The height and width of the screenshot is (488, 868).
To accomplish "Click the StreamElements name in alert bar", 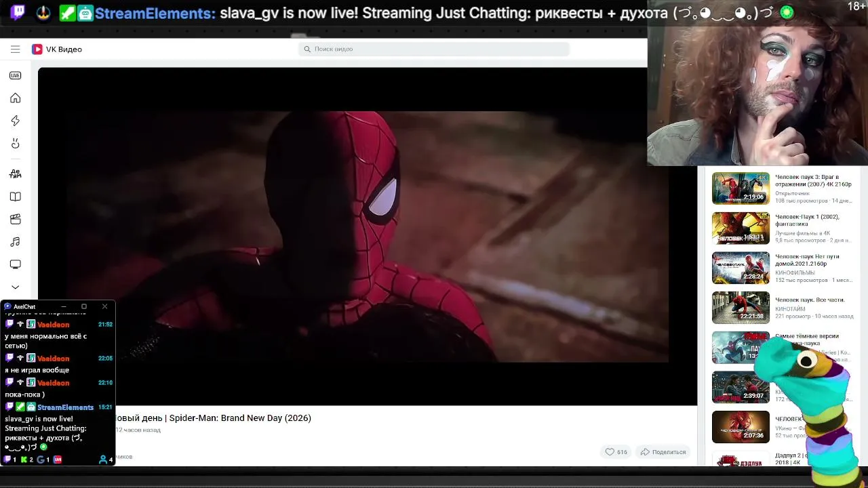I will click(x=155, y=13).
